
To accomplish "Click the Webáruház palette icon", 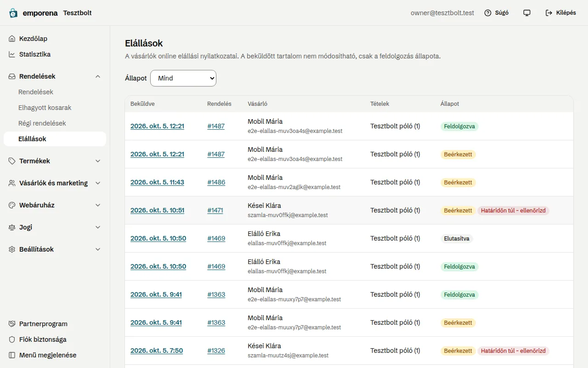I will point(12,205).
